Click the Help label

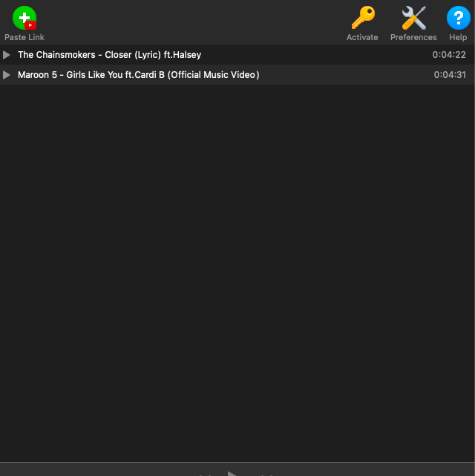pyautogui.click(x=458, y=37)
